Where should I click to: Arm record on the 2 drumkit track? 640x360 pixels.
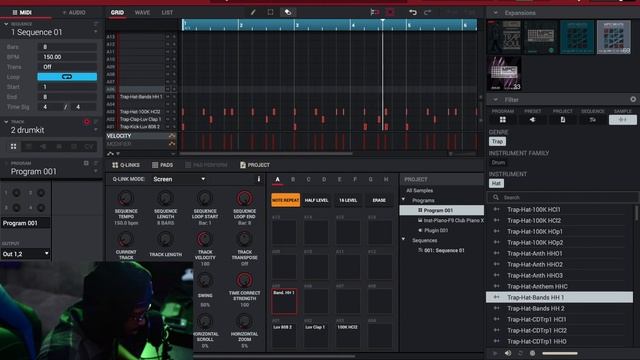87,122
